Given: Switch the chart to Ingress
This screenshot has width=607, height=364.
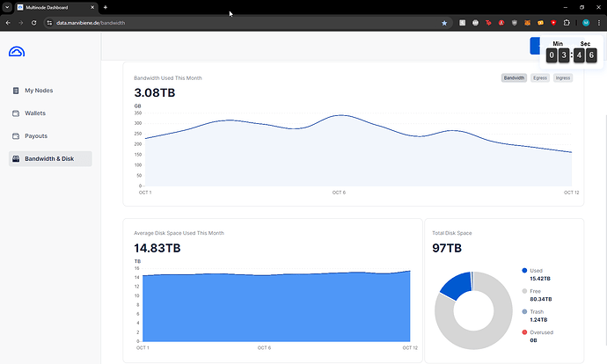Looking at the screenshot, I should click(563, 78).
